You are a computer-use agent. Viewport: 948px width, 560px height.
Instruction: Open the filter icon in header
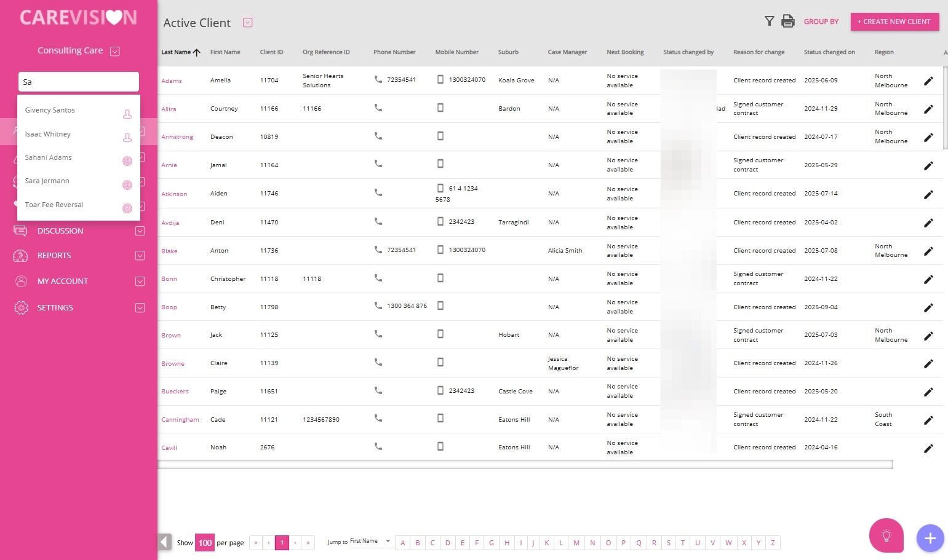769,22
